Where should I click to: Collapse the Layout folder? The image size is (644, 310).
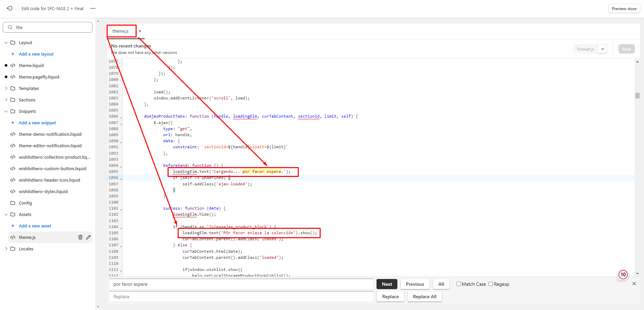tap(6, 42)
